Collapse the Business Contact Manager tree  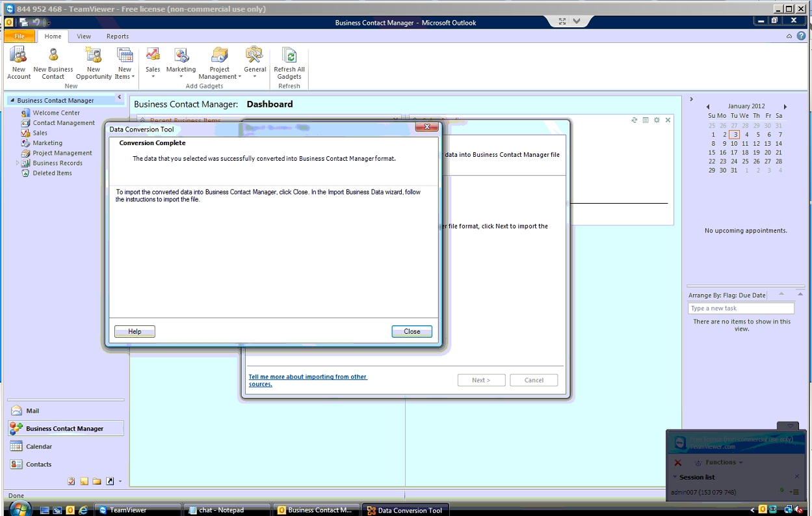coord(12,100)
